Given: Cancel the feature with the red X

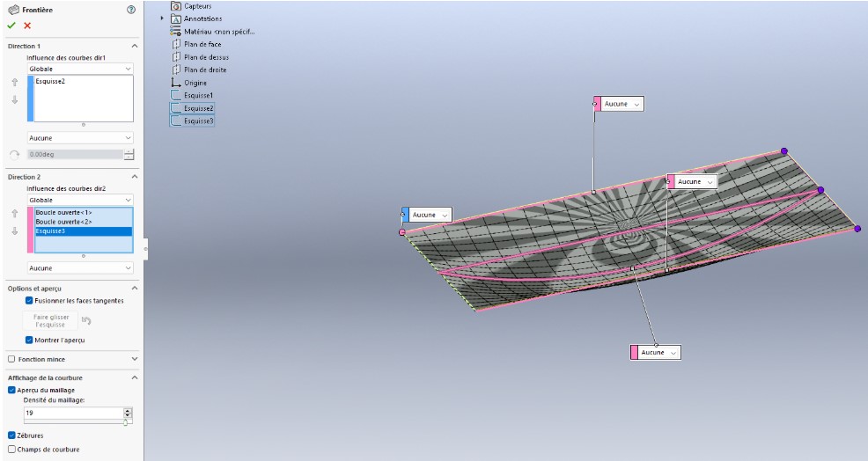Looking at the screenshot, I should pos(27,26).
